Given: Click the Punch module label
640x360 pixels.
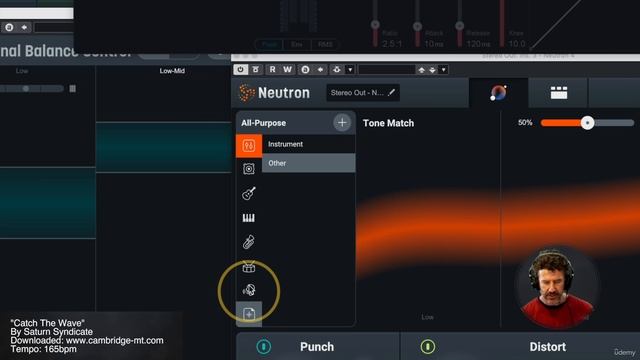Looking at the screenshot, I should (x=317, y=347).
